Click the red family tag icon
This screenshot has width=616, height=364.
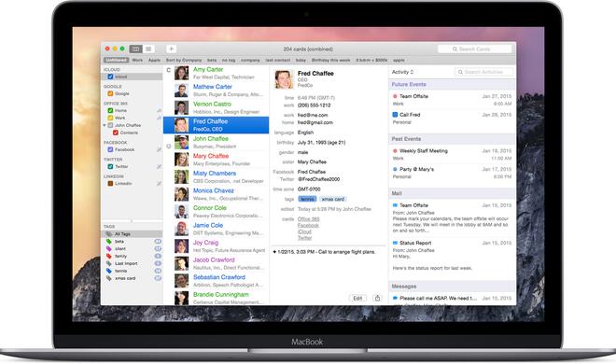109,256
